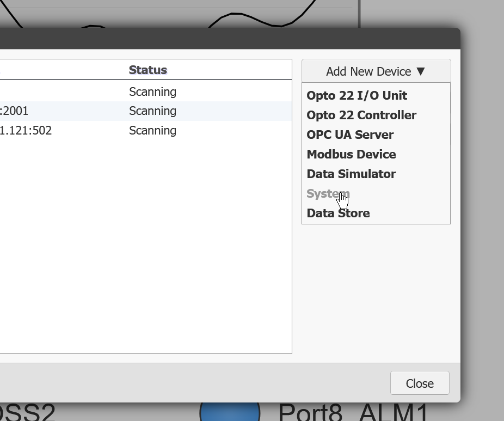Image resolution: width=504 pixels, height=421 pixels.
Task: Click the blue indicator beside Port8_ALM1
Action: click(x=230, y=412)
